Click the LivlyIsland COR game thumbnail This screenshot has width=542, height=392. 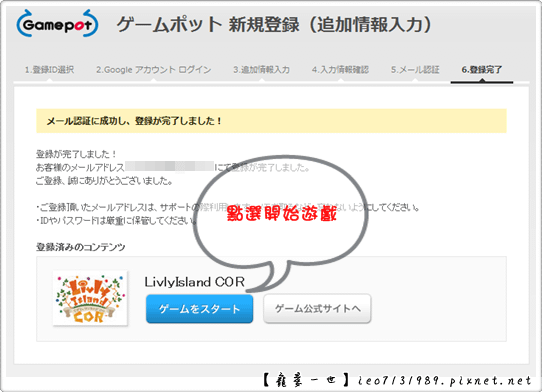click(x=90, y=298)
